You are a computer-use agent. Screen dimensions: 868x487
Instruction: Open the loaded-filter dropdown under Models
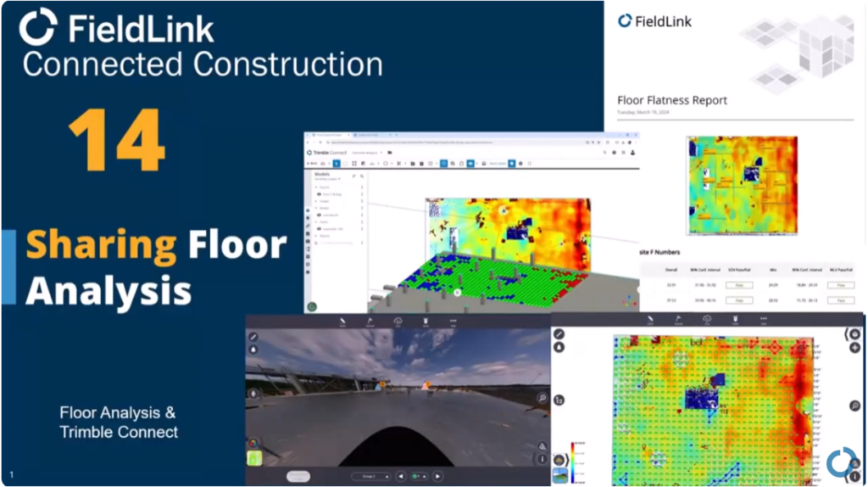tap(327, 179)
